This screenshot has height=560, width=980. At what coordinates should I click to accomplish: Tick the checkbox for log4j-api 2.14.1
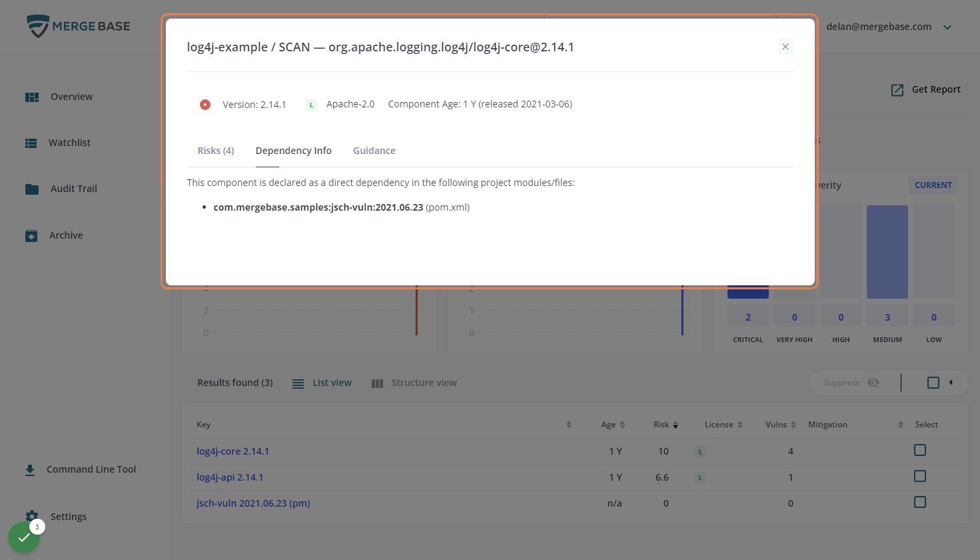coord(920,477)
